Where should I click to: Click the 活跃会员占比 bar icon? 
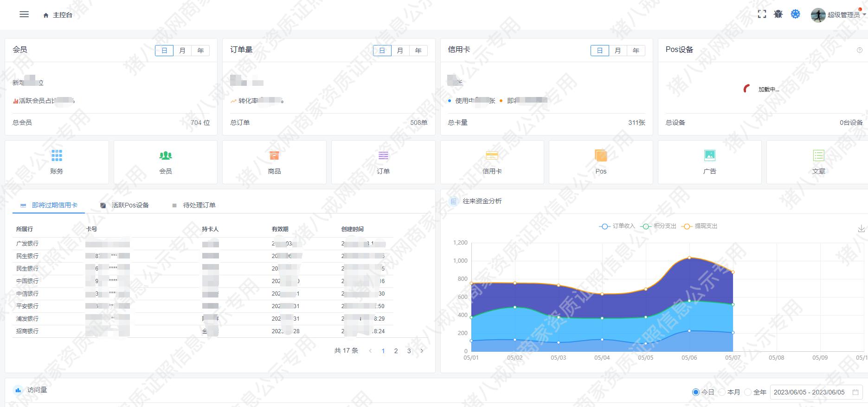(x=15, y=101)
